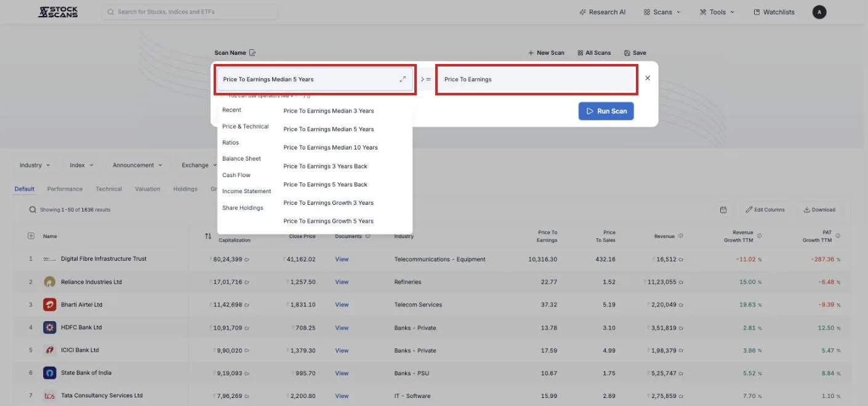Click the Bharti Airtel logo
Image resolution: width=868 pixels, height=406 pixels.
(50, 305)
